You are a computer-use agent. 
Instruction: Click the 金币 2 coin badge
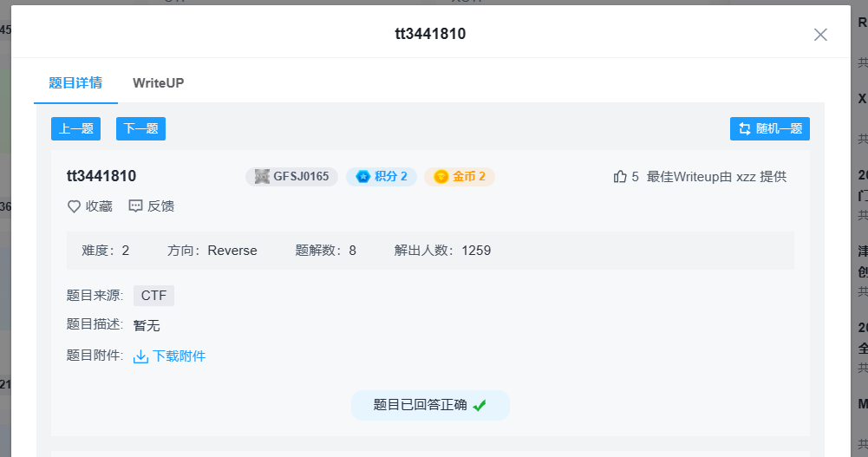point(460,177)
